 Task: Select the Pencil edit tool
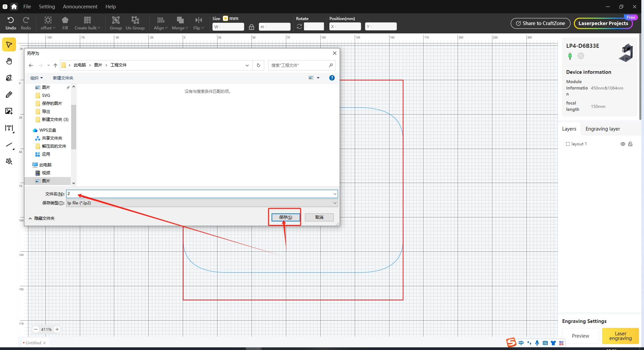(9, 95)
